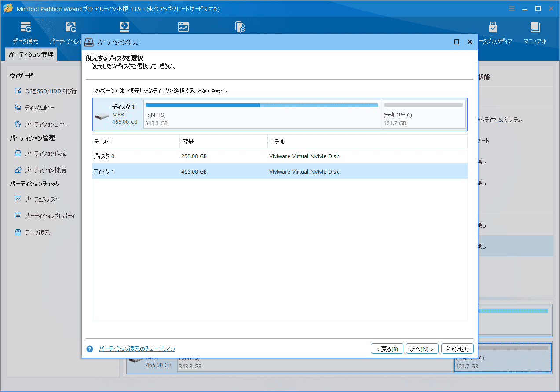
Task: Click the < 戻る(B) button
Action: [387, 349]
